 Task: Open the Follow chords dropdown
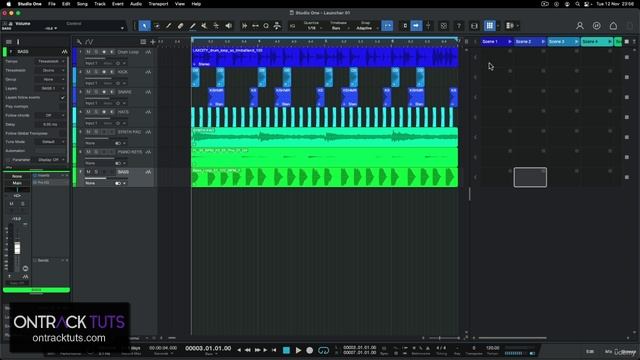pyautogui.click(x=50, y=116)
